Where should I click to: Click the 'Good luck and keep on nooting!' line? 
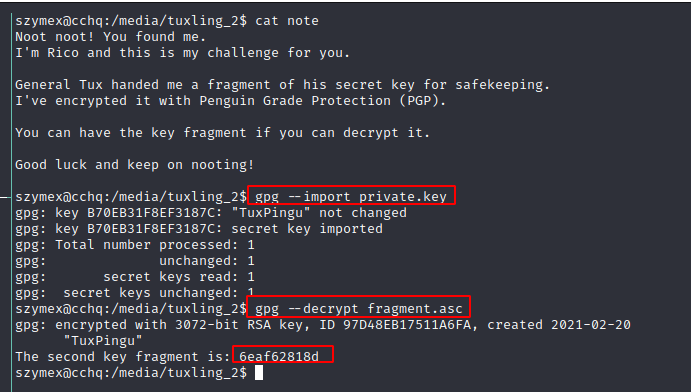tap(135, 165)
